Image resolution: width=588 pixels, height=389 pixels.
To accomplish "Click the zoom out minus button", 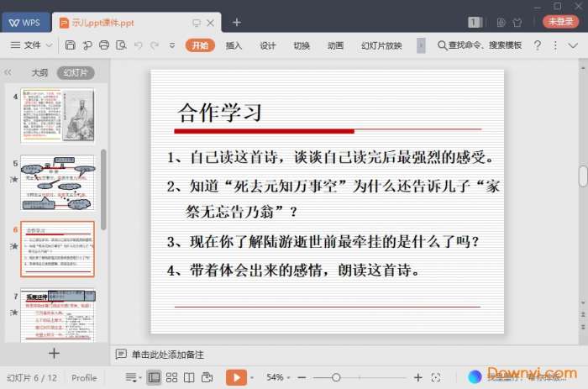I will [302, 377].
